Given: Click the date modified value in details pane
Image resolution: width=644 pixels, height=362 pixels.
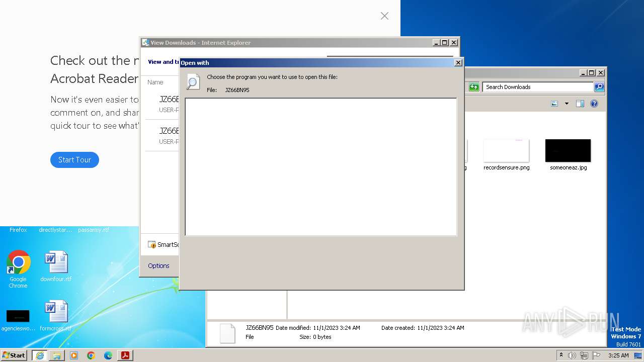Looking at the screenshot, I should pos(337,328).
